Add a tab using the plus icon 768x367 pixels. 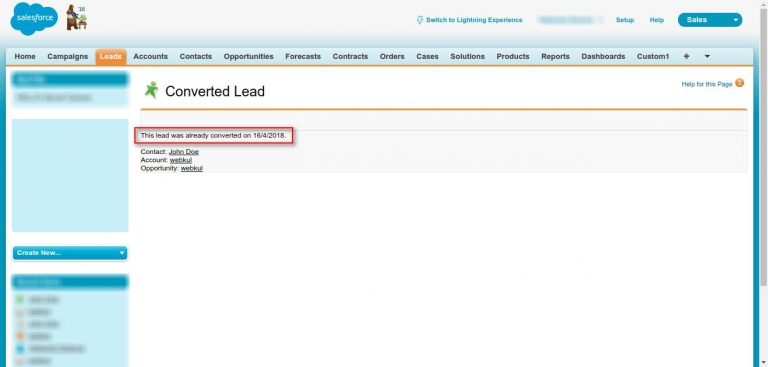point(686,56)
